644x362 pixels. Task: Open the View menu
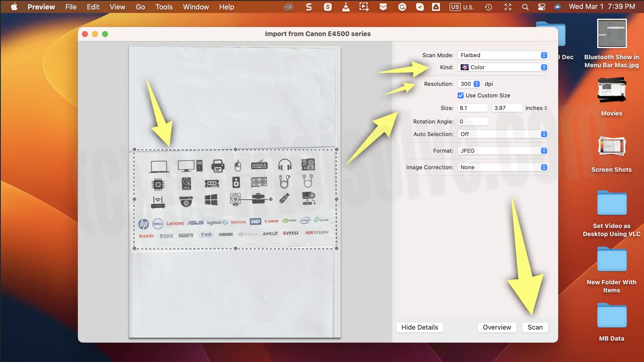point(117,7)
